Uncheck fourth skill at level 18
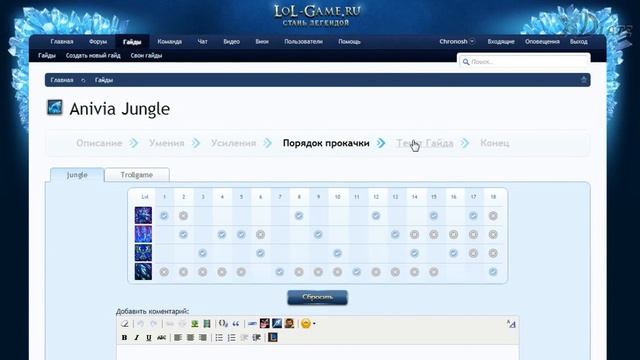The width and height of the screenshot is (640, 360). (x=493, y=272)
